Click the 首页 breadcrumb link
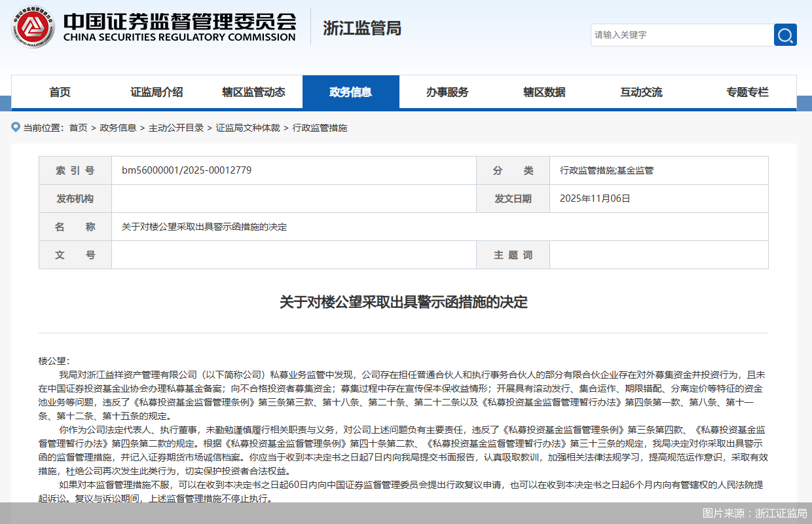This screenshot has height=524, width=812. click(79, 128)
